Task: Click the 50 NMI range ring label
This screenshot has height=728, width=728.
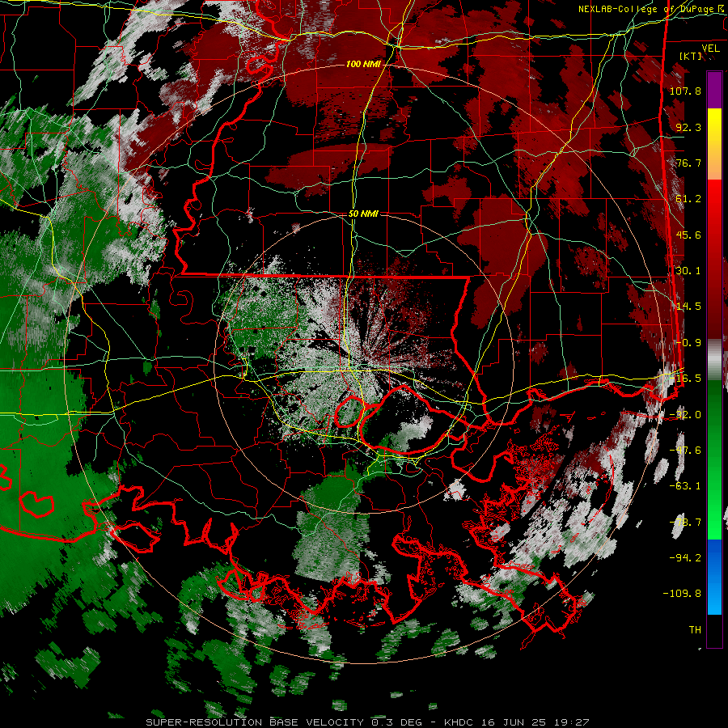Action: tap(363, 214)
